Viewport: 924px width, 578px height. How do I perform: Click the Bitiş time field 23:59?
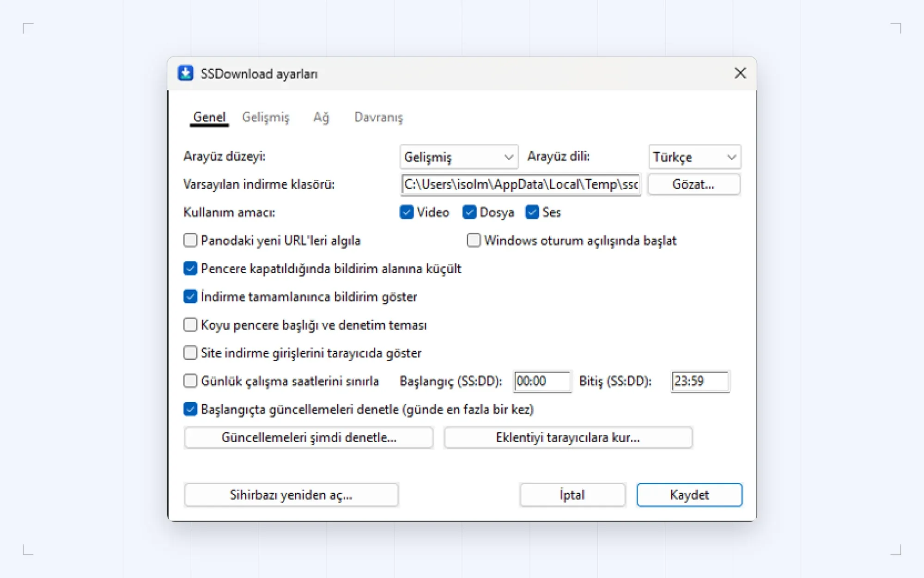tap(700, 381)
